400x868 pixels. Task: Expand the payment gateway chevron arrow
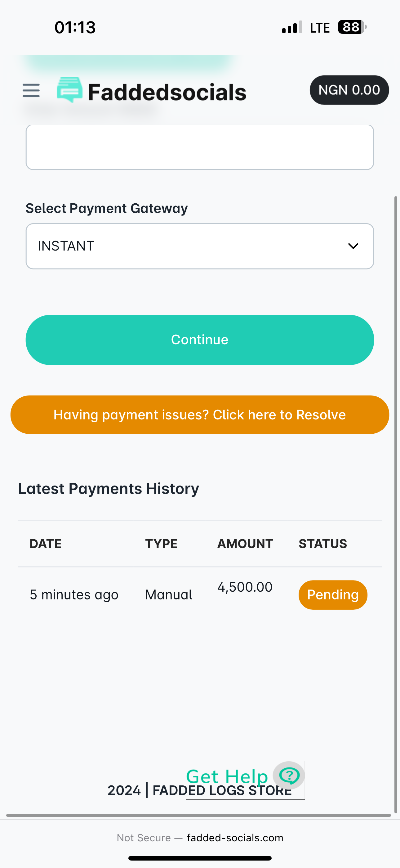coord(353,246)
